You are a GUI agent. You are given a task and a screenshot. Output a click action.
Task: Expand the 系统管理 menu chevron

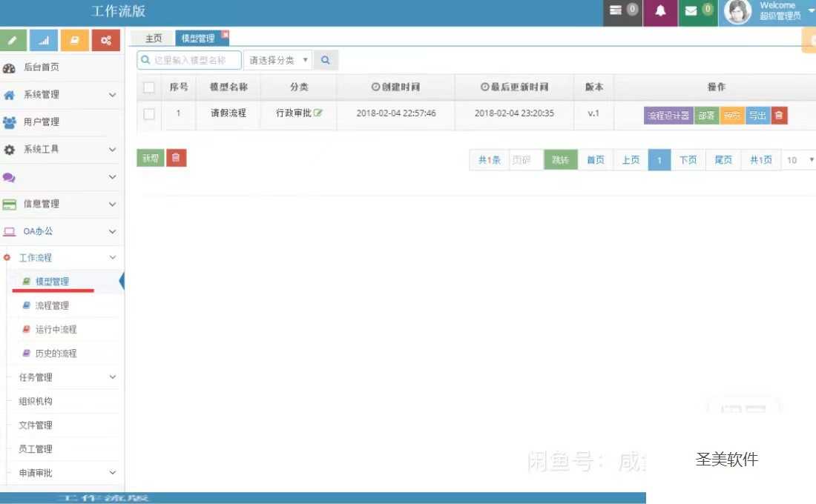113,95
